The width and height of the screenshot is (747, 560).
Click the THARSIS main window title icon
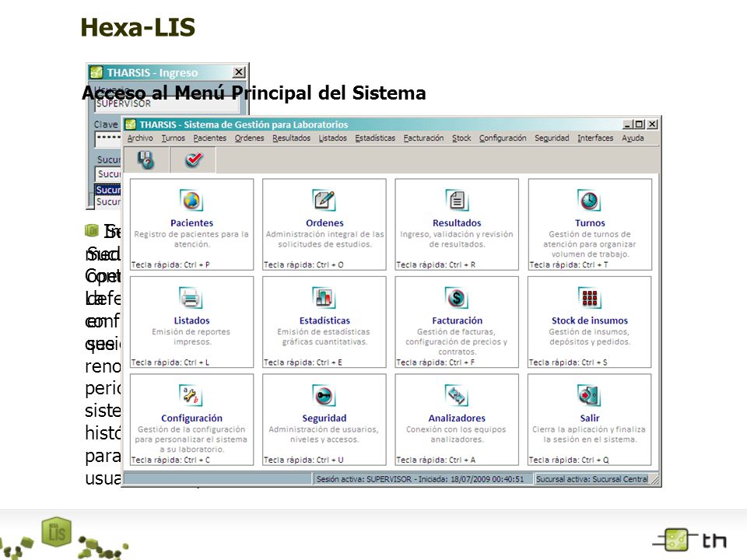(131, 124)
